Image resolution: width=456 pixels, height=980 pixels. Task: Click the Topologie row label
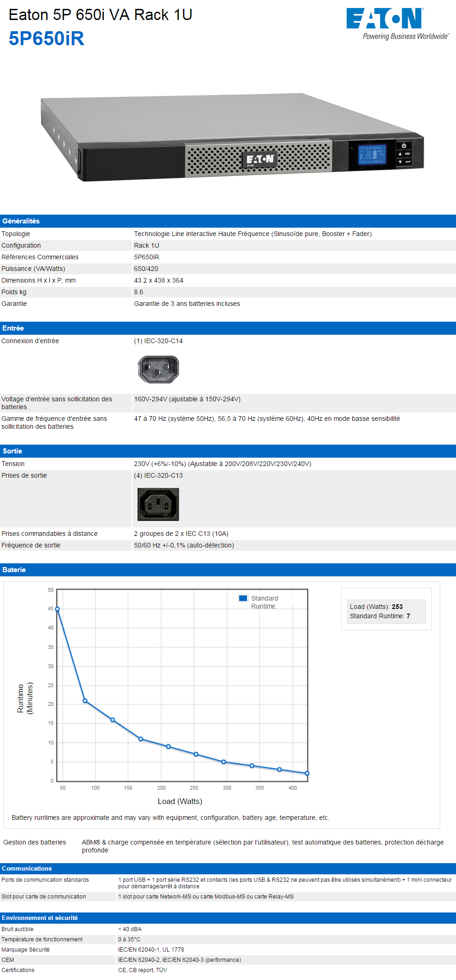click(x=16, y=234)
